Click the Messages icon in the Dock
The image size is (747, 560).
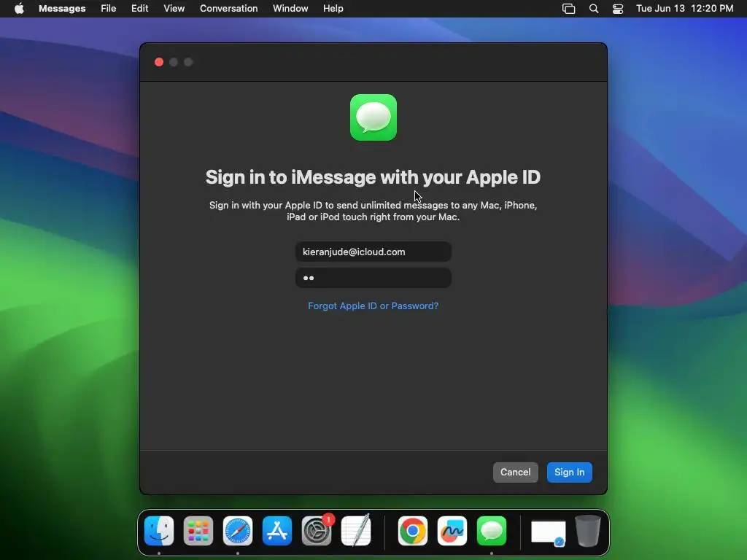[492, 531]
